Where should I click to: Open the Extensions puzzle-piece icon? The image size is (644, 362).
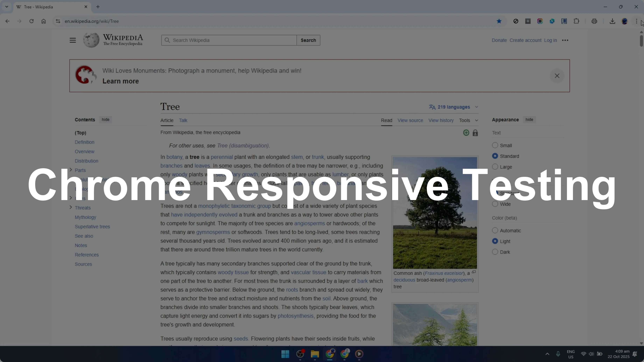coord(576,21)
